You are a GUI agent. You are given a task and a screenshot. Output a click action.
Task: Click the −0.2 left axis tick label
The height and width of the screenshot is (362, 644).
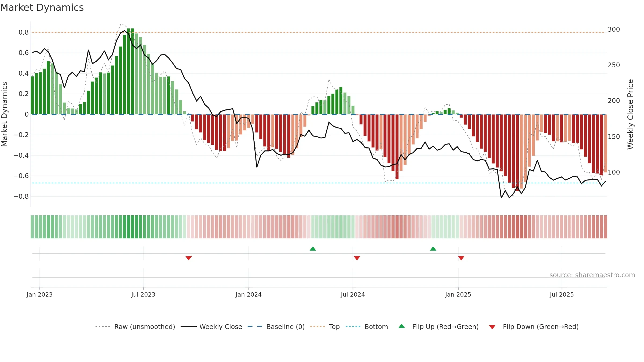tap(21, 135)
